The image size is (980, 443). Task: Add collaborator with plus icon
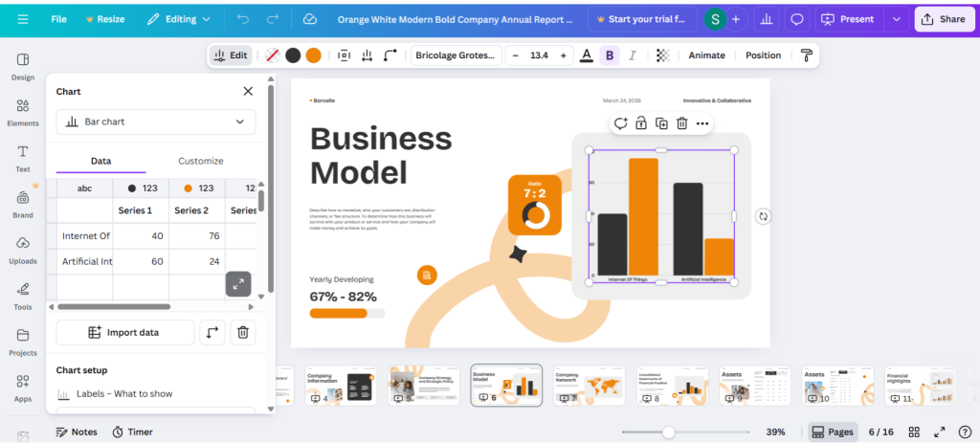point(736,19)
